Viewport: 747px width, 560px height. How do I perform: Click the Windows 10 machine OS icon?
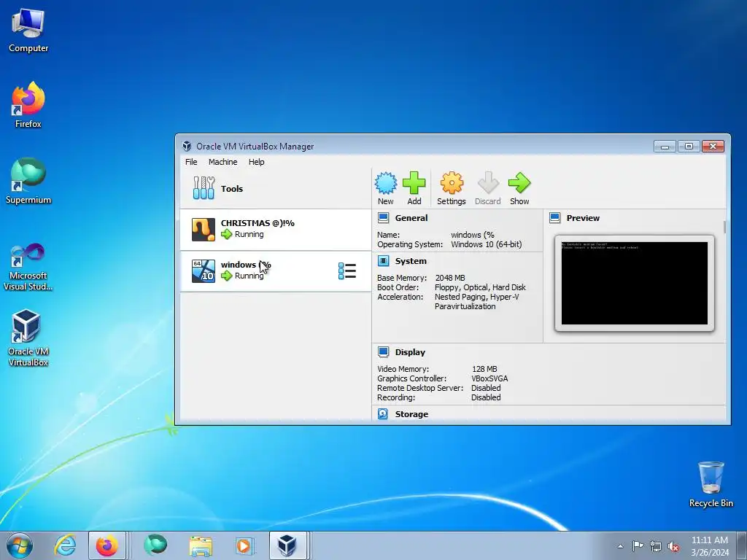(x=204, y=271)
